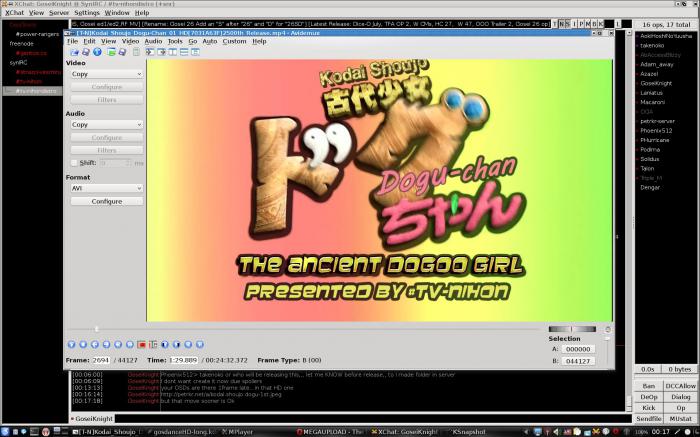
Task: Open XChat Settings menu
Action: [x=87, y=12]
